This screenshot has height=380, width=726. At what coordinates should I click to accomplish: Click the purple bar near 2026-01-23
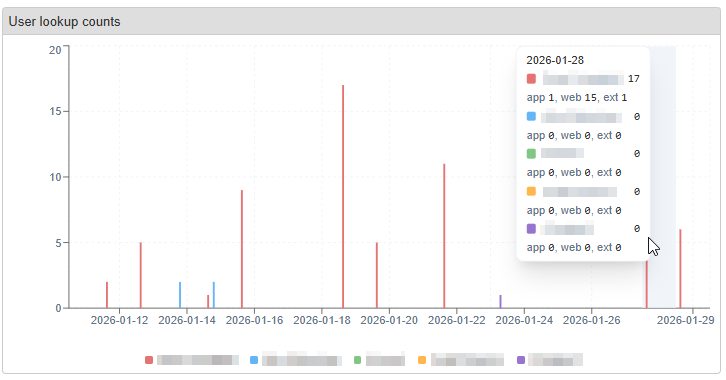point(501,301)
